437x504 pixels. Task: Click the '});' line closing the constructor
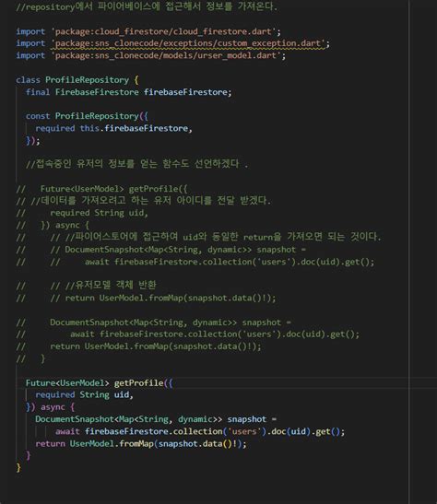33,140
